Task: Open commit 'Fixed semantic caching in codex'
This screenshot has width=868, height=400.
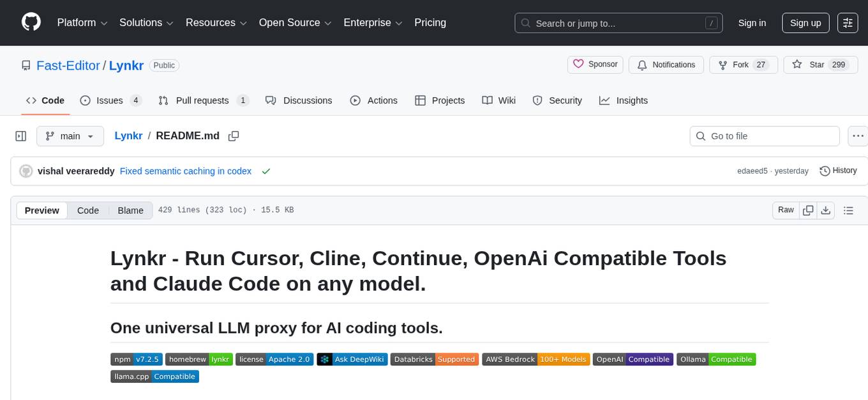Action: pos(185,171)
